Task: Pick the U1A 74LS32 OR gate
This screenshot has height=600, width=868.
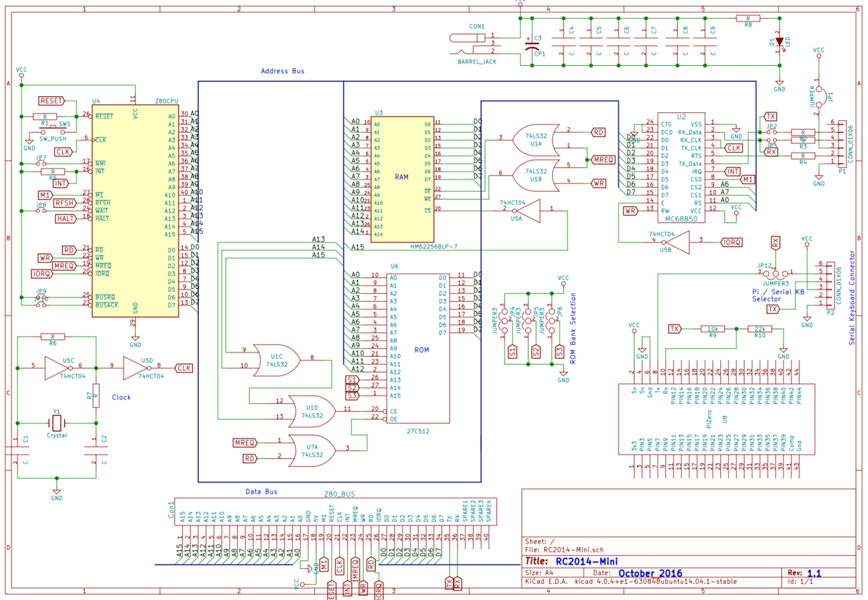Action: tap(535, 142)
